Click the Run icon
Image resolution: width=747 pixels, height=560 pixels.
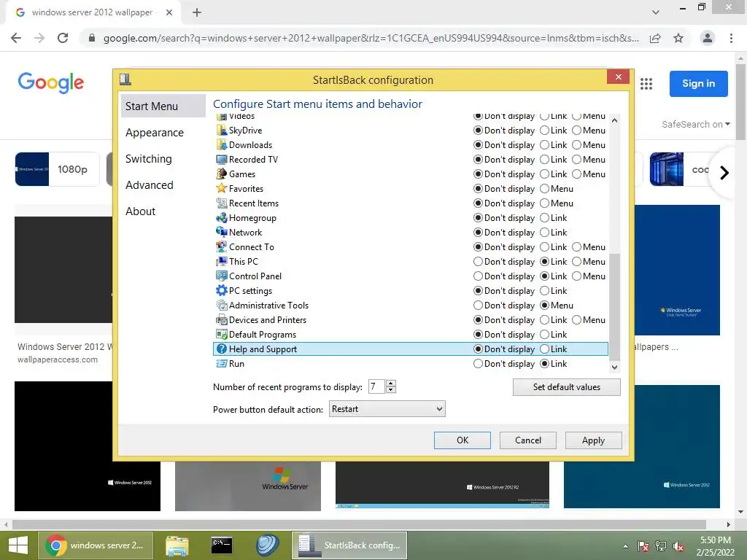(222, 364)
